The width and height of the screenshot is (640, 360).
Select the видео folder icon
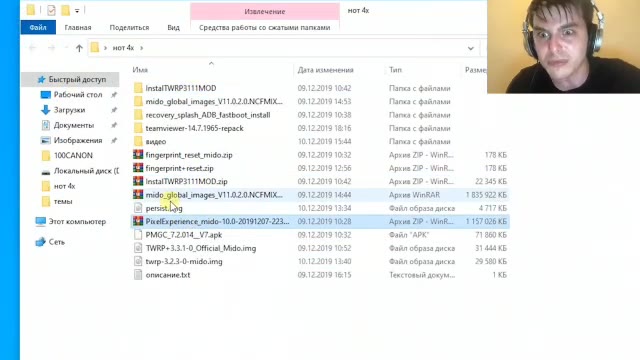pos(138,142)
